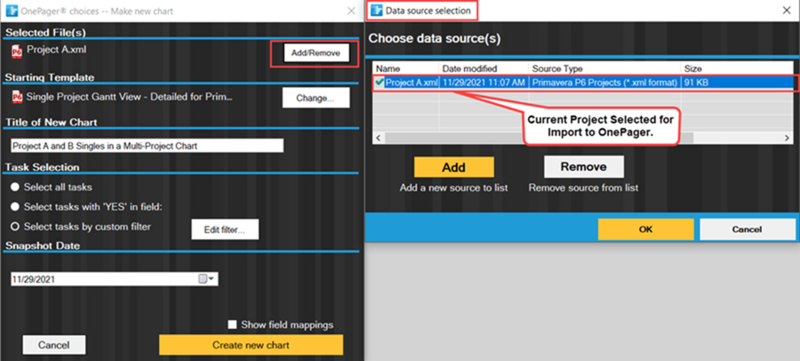The height and width of the screenshot is (361, 800).
Task: Click Change... to pick a starting template
Action: click(x=316, y=98)
